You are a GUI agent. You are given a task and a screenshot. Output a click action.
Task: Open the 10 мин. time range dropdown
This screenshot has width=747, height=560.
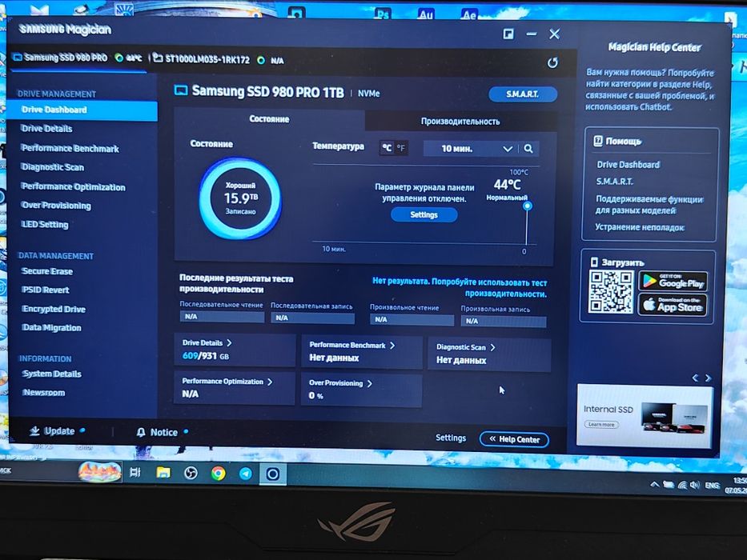click(x=470, y=149)
